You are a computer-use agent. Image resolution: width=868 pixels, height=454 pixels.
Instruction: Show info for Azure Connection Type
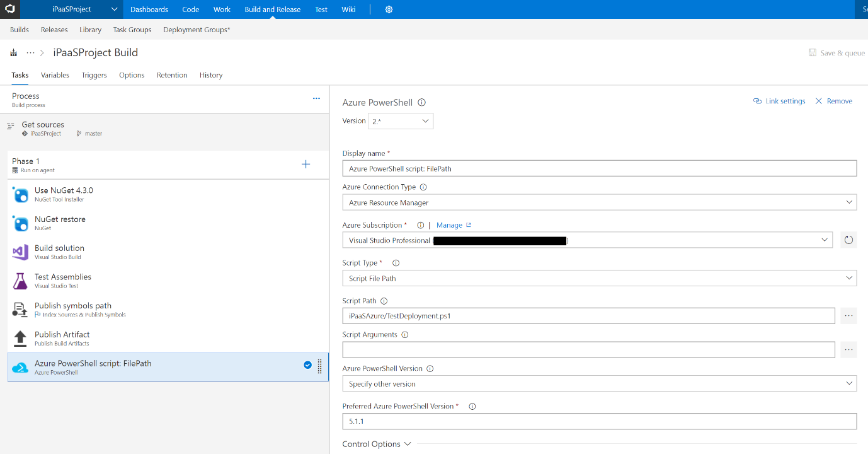coord(423,187)
